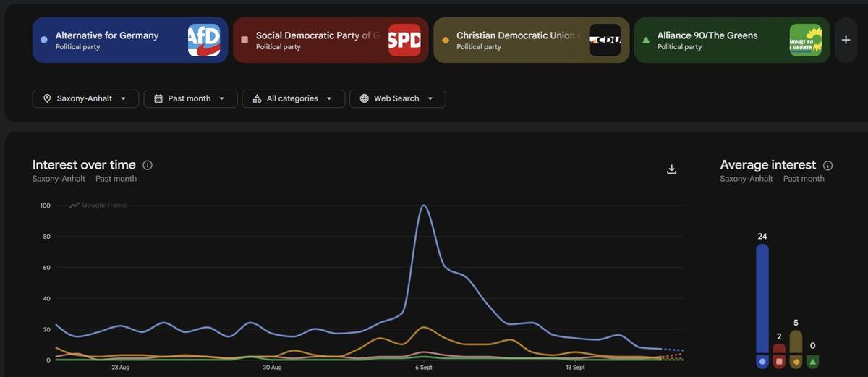Click the orange diamond marker for CDU chip
Image resolution: width=868 pixels, height=377 pixels.
point(445,40)
